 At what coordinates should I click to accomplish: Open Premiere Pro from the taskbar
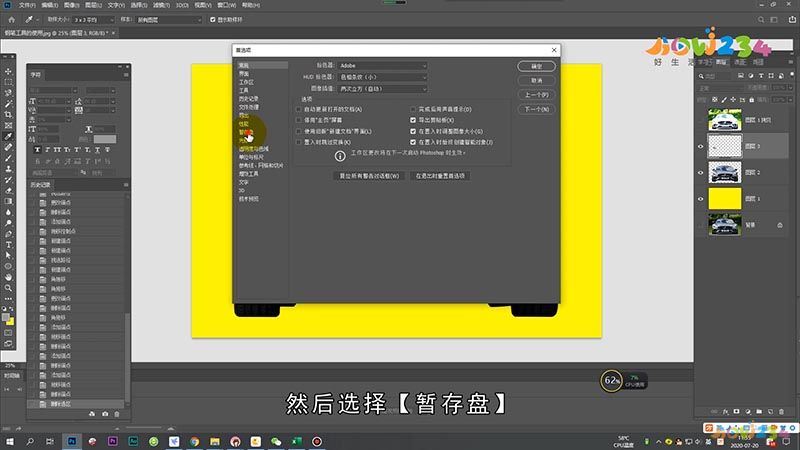[x=112, y=441]
